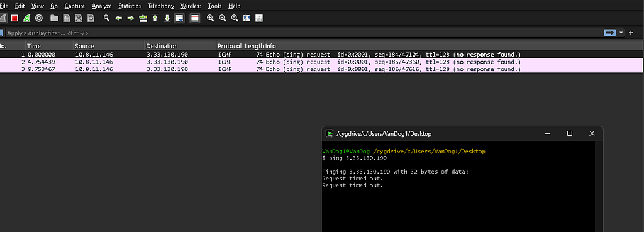Start capture with the shark fin icon

coord(3,18)
